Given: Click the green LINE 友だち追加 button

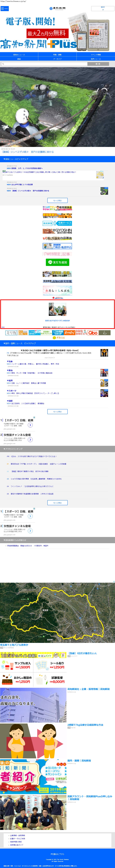Looking at the screenshot, I should pos(57,262).
